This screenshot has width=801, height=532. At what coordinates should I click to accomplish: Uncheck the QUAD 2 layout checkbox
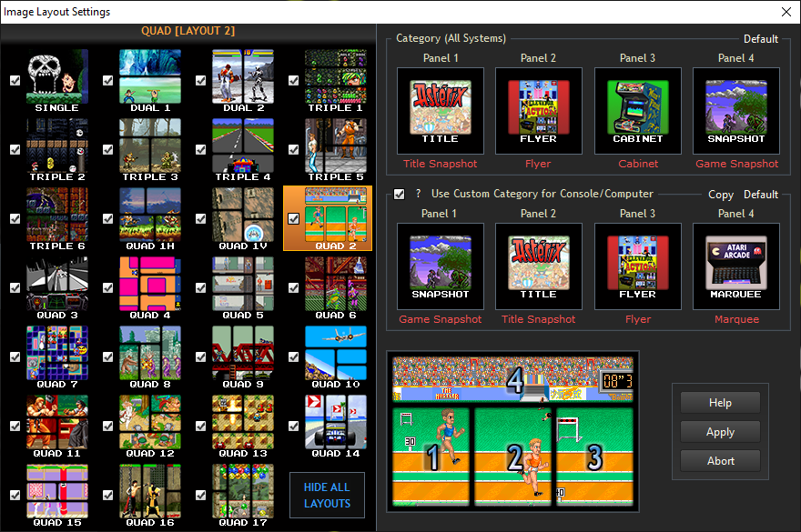[x=293, y=218]
